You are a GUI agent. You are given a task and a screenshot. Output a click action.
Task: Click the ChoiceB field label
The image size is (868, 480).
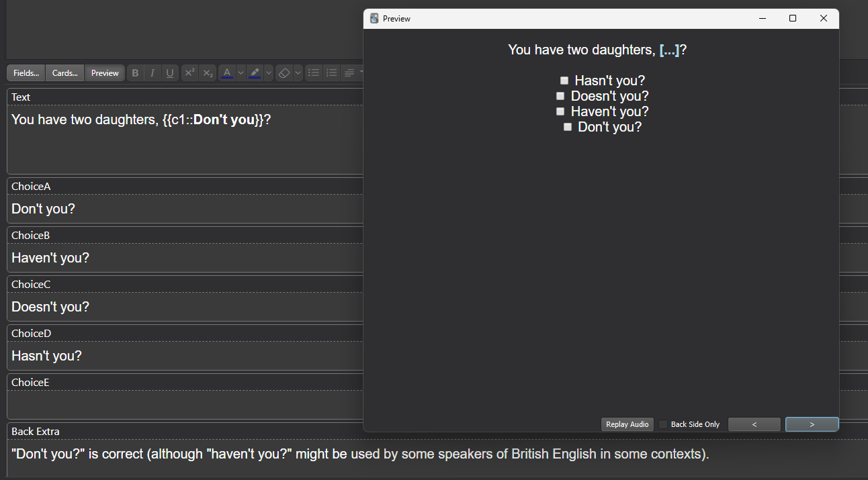coord(31,236)
